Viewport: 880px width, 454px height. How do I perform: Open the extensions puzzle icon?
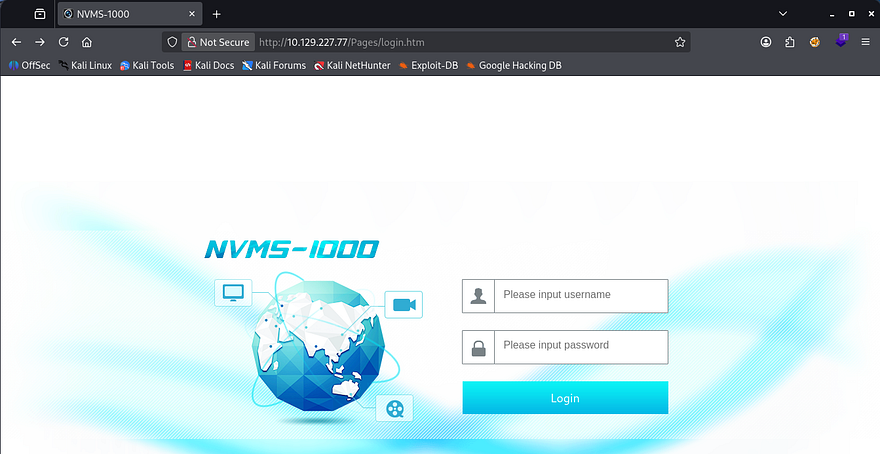tap(790, 42)
